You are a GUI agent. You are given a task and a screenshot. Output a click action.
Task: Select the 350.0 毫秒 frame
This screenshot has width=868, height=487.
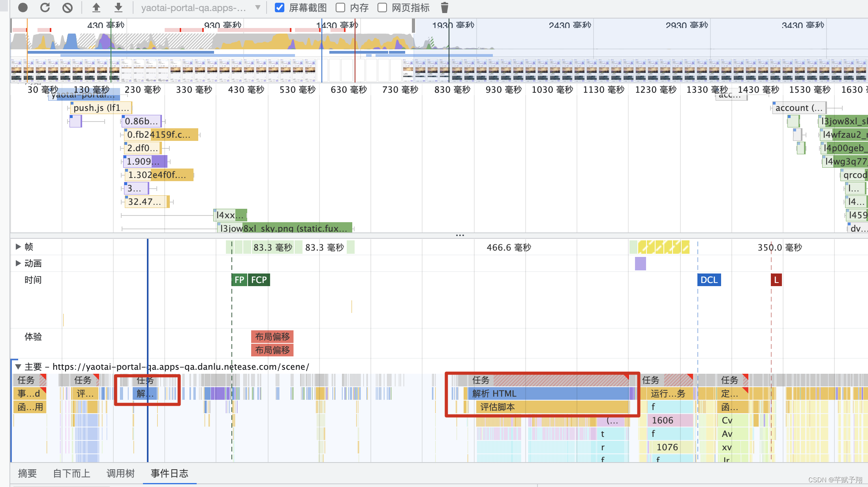tap(780, 247)
